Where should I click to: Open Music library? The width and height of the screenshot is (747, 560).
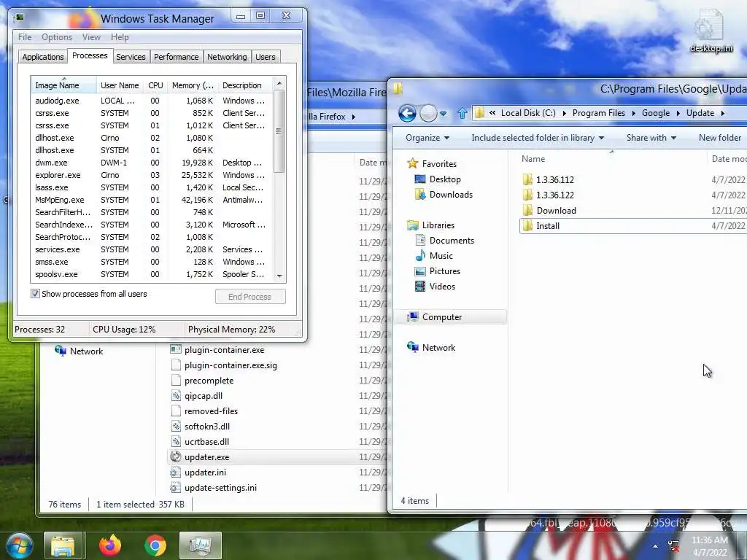click(441, 256)
